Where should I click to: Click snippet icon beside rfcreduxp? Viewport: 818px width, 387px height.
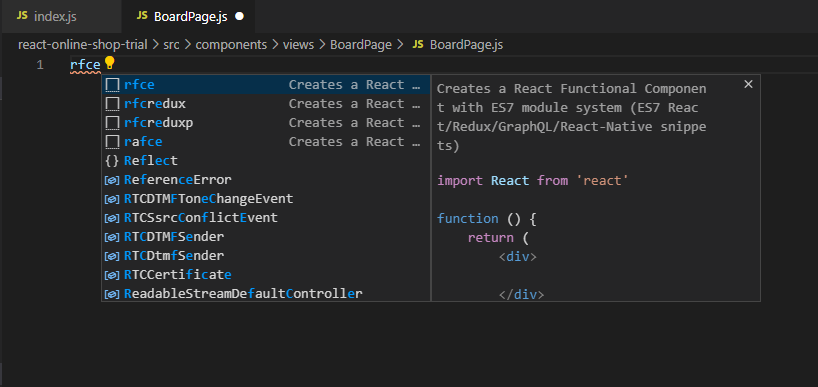tap(112, 123)
